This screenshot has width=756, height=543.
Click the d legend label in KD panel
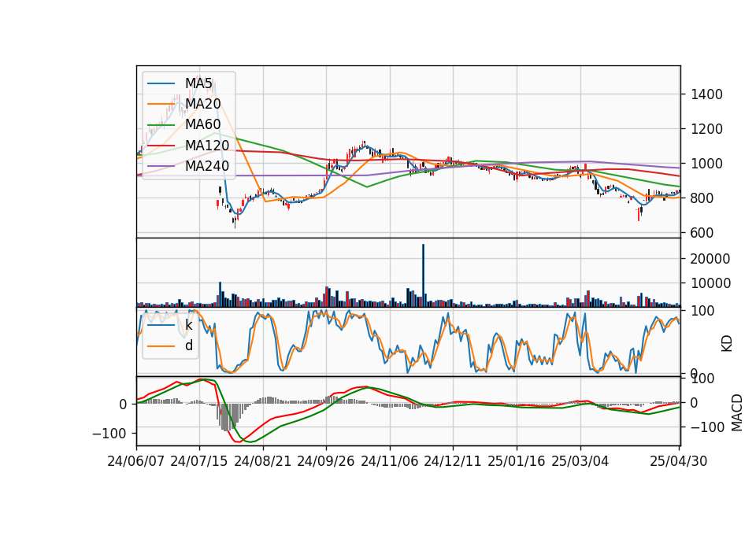pos(189,345)
